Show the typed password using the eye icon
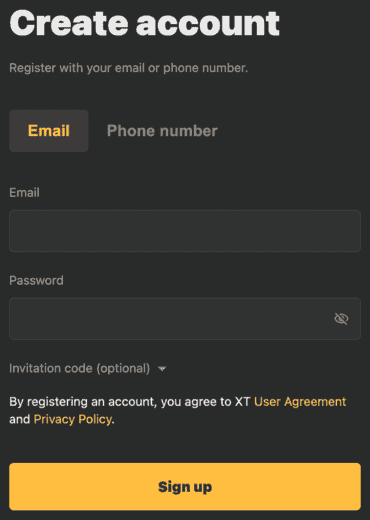This screenshot has height=520, width=370. [341, 319]
